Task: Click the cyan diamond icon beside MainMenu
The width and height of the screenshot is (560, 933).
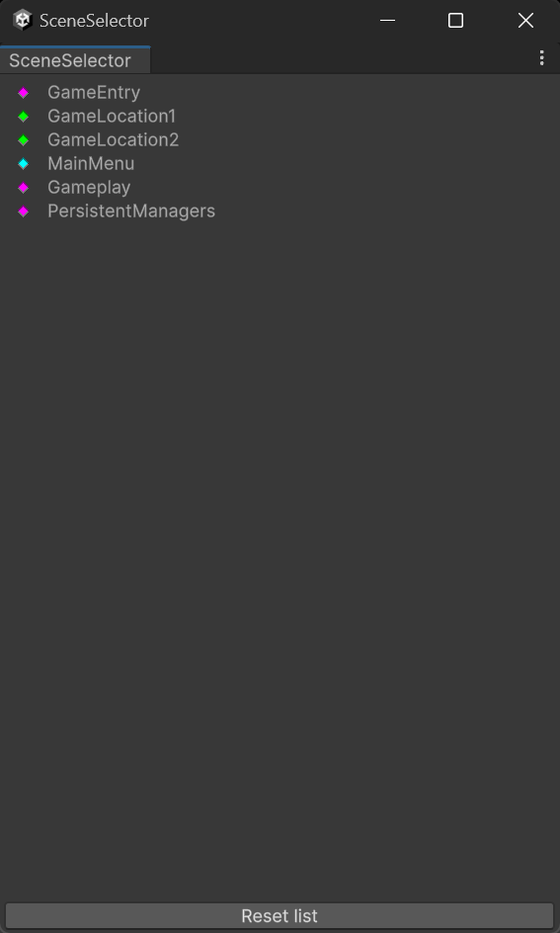Action: point(23,164)
